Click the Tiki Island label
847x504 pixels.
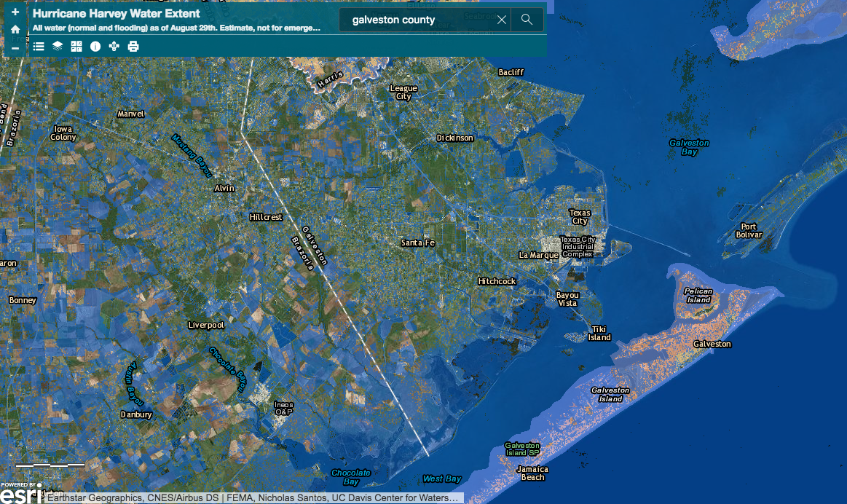599,334
